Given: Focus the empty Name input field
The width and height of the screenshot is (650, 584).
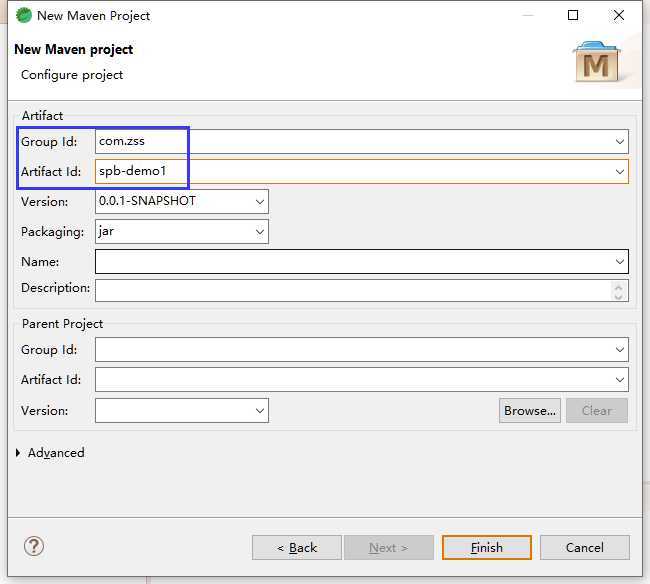Looking at the screenshot, I should click(361, 262).
